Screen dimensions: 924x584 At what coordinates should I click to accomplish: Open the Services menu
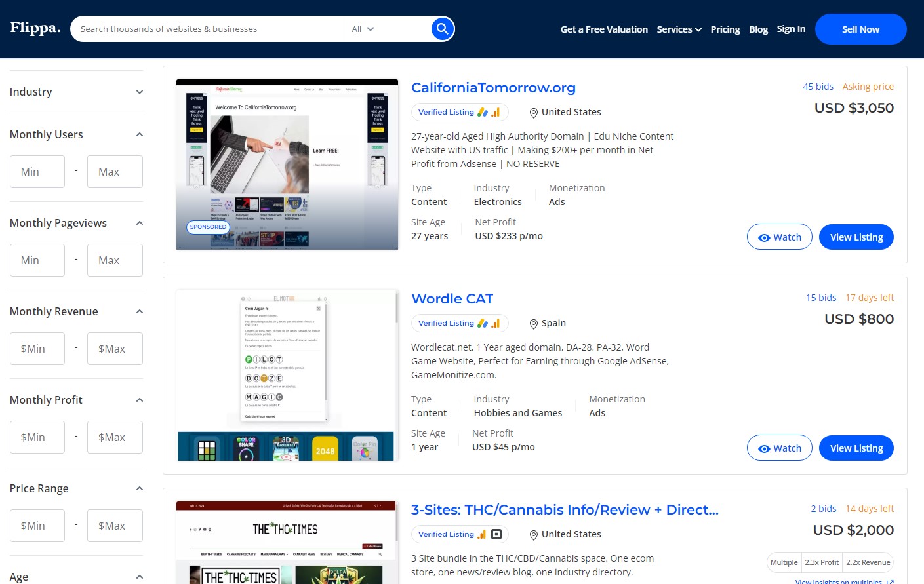click(x=679, y=29)
